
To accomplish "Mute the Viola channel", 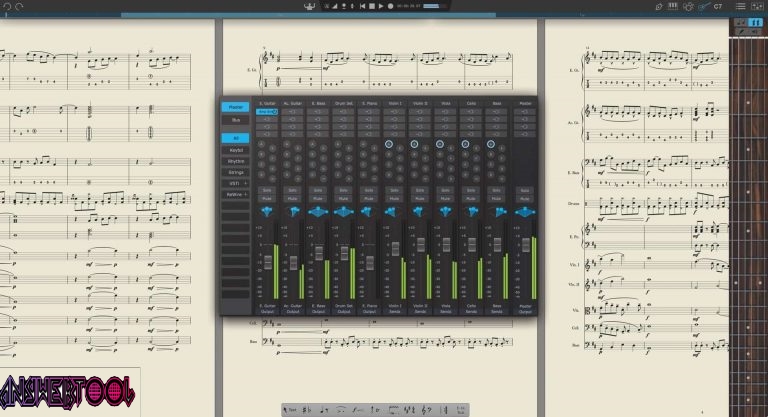I will coord(445,198).
